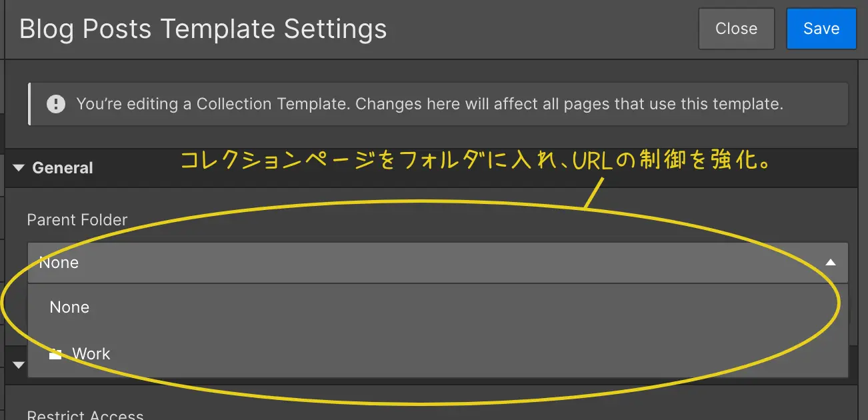Choose the Work folder option
The height and width of the screenshot is (420, 868).
[91, 354]
